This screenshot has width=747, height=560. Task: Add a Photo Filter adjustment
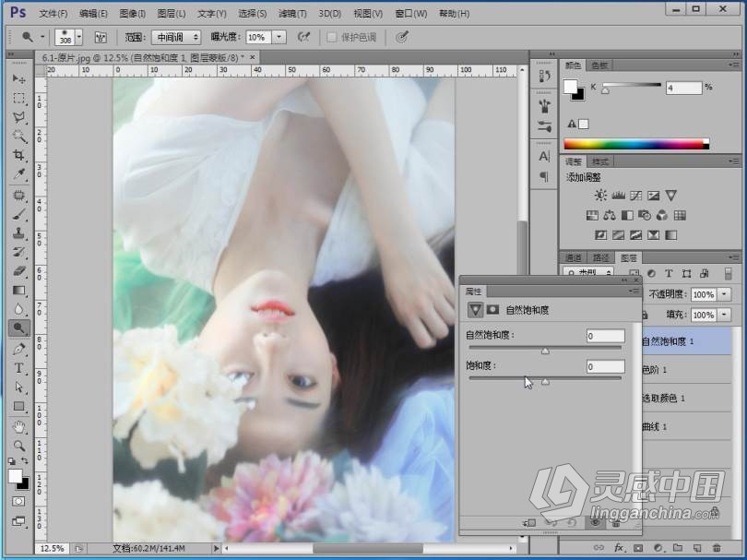click(645, 216)
